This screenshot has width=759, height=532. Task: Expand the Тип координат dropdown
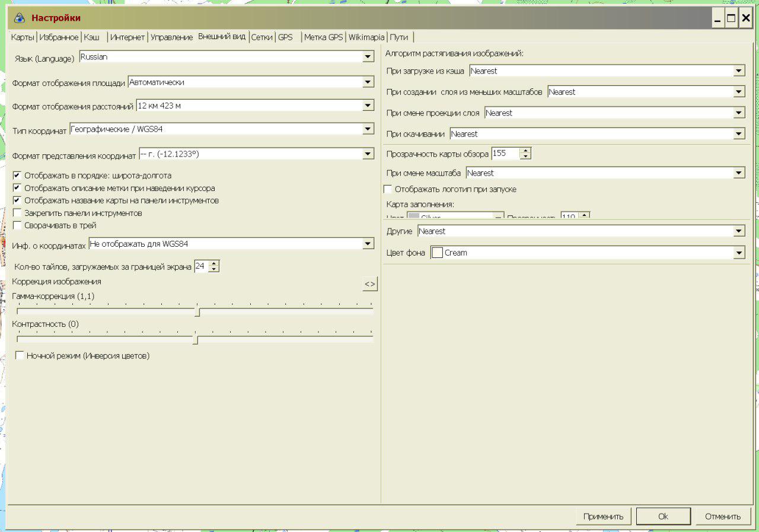[368, 129]
